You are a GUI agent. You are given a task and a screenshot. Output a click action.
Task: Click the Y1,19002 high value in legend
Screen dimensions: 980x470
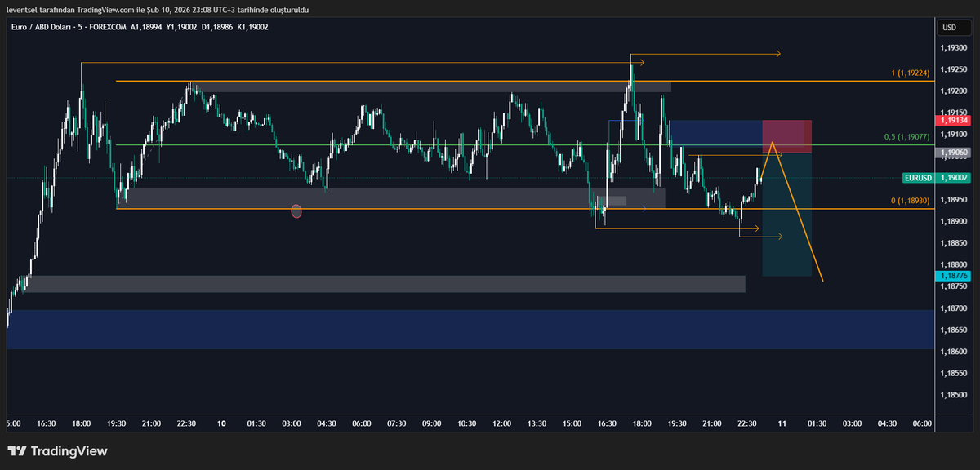[181, 27]
